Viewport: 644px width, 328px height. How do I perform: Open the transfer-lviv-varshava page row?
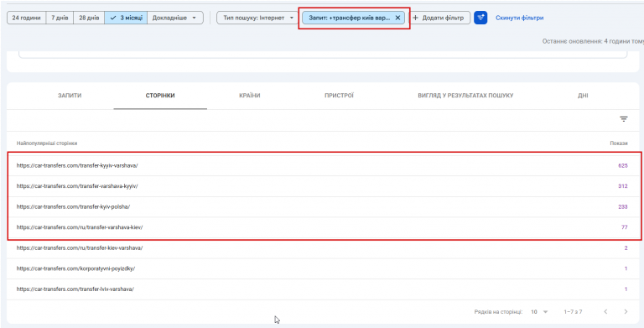324,289
